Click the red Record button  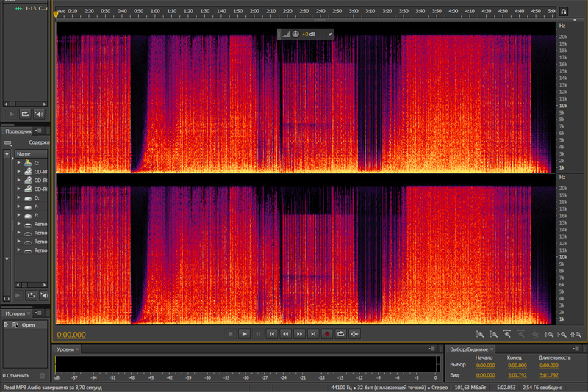pos(327,334)
